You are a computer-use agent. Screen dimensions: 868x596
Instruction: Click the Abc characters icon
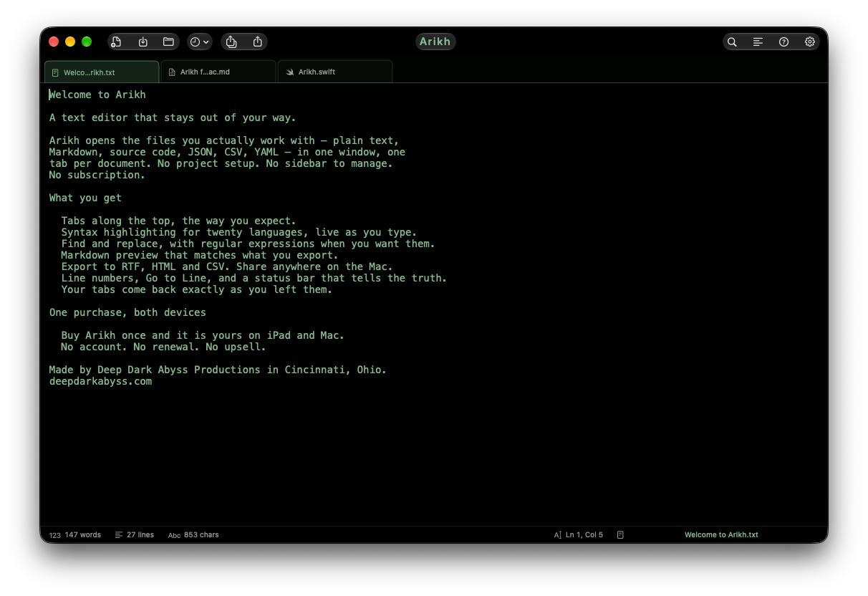tap(175, 535)
